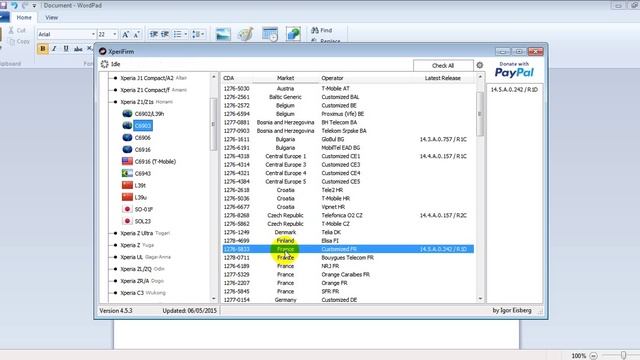The height and width of the screenshot is (360, 640).
Task: Click the Brazil flag icon beside C6943
Action: [127, 173]
